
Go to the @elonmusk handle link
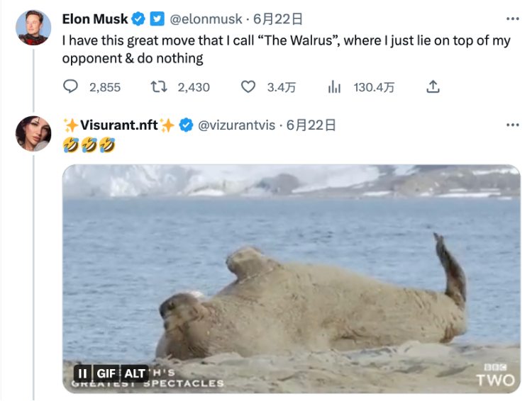206,19
